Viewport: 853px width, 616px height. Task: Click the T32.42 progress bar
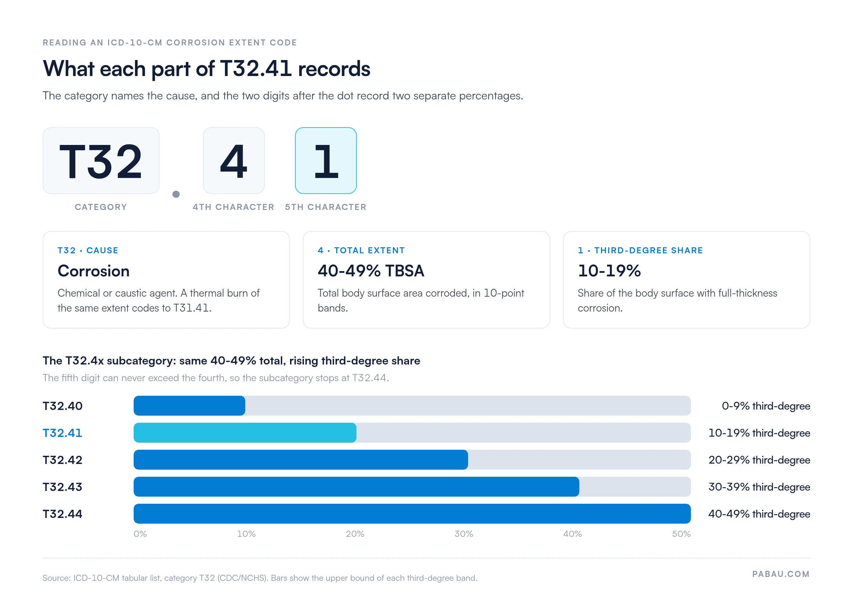[x=412, y=460]
